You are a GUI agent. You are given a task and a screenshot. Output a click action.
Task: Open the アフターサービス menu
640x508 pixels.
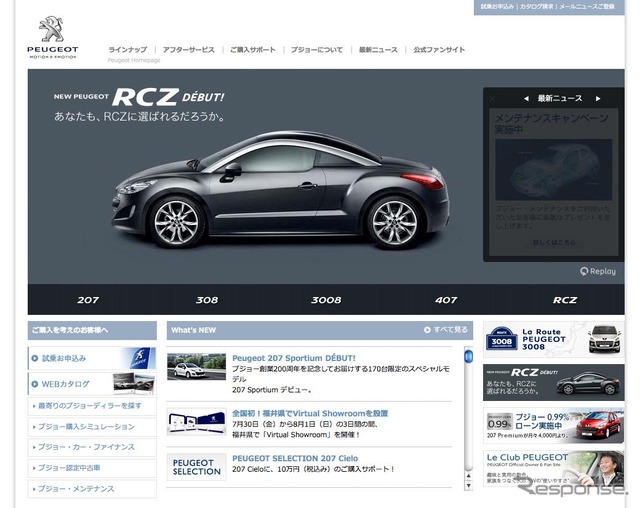pos(189,49)
